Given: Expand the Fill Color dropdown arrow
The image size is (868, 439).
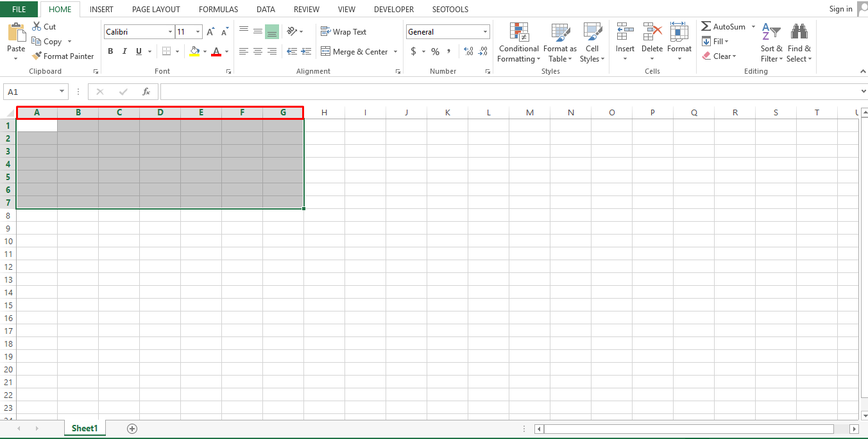Looking at the screenshot, I should (205, 51).
